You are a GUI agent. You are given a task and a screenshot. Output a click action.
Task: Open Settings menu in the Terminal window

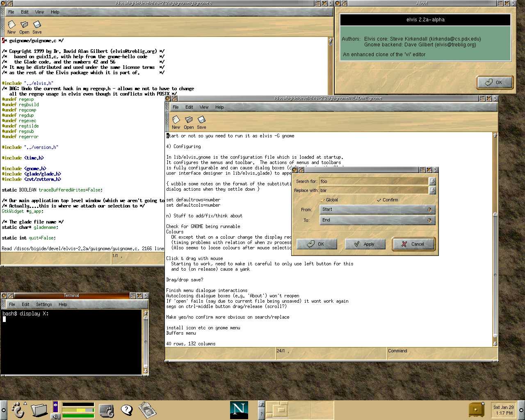click(44, 304)
